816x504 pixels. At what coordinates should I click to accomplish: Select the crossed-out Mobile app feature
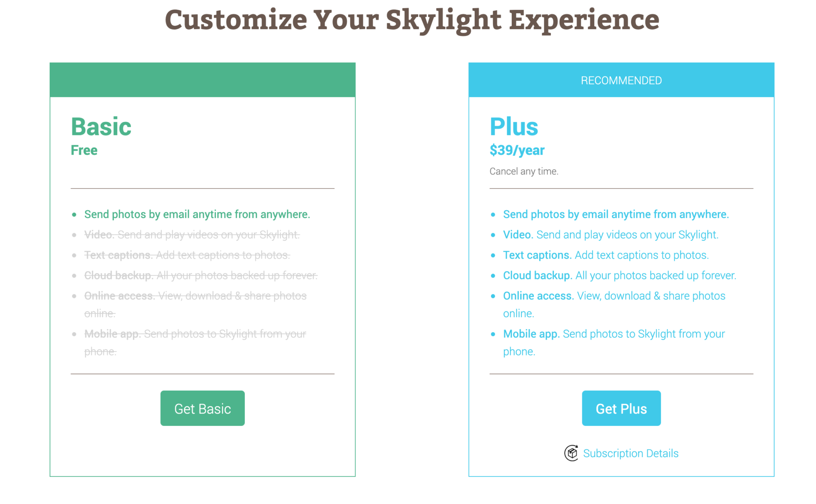[x=195, y=334]
